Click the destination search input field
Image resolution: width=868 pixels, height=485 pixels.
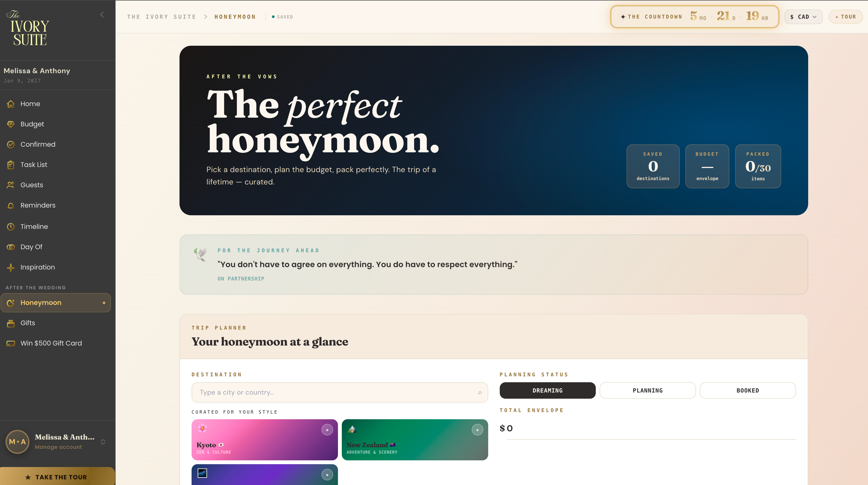click(340, 392)
